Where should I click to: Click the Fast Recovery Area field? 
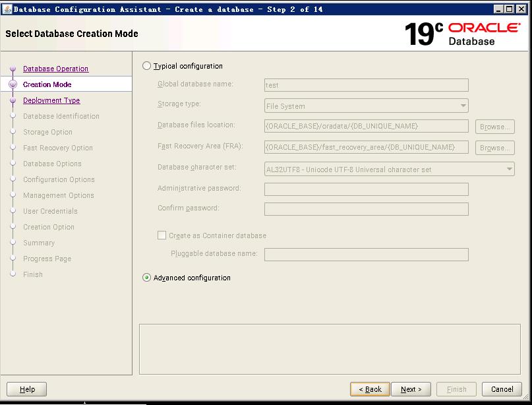(367, 147)
